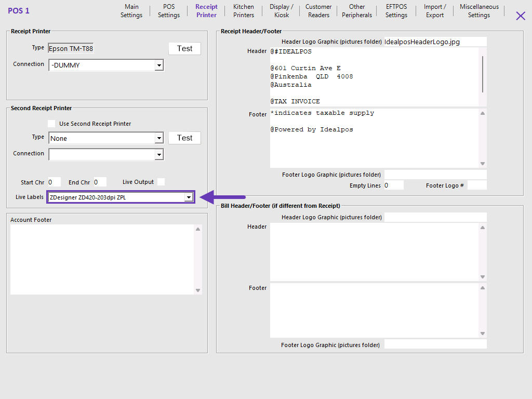532x399 pixels.
Task: Close the POS 1 settings window
Action: [x=521, y=16]
